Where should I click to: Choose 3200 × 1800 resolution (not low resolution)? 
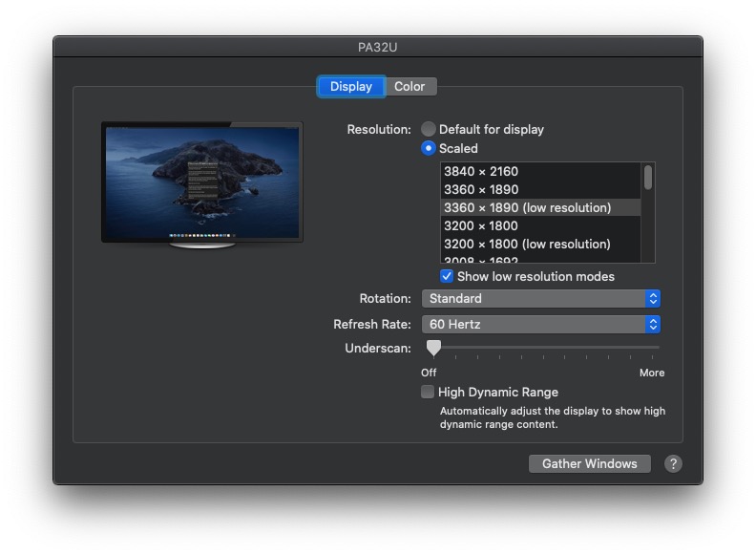pyautogui.click(x=540, y=225)
